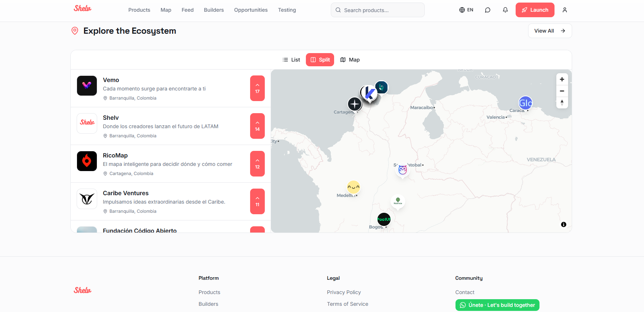Click RicoMap's Cartagena, Colombia location text

(x=131, y=174)
